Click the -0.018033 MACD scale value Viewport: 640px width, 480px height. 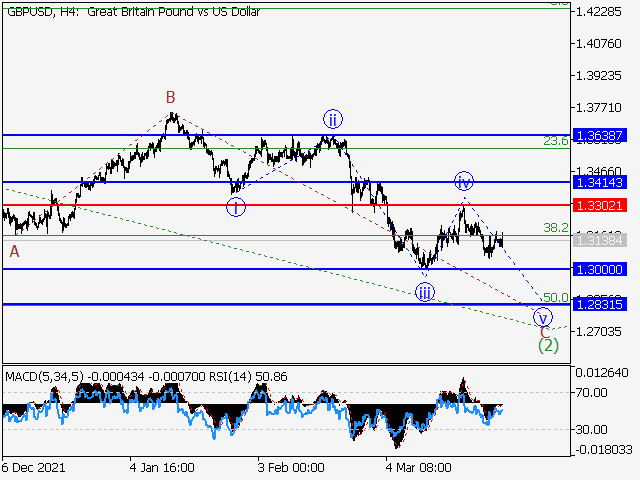604,450
